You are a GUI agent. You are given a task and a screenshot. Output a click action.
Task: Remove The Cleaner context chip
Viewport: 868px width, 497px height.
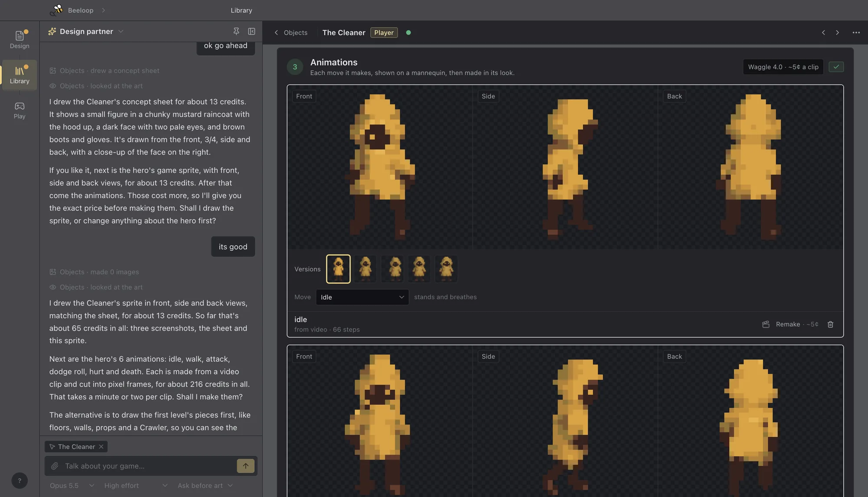click(101, 447)
